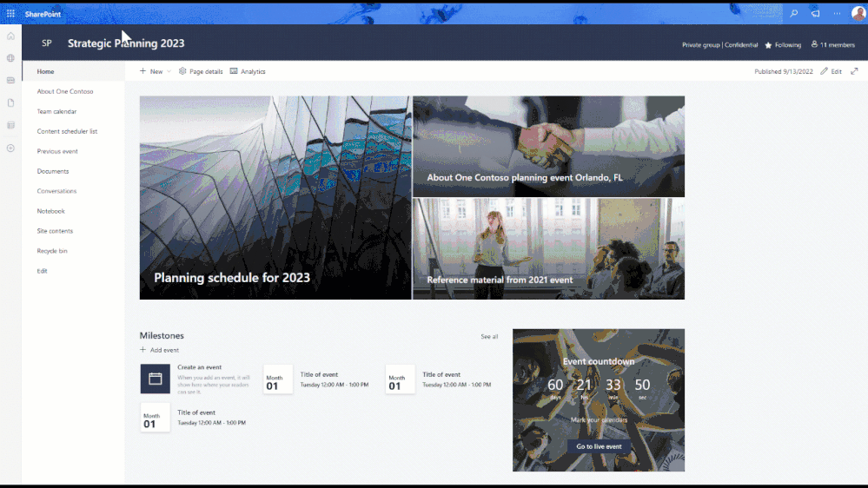Image resolution: width=868 pixels, height=488 pixels.
Task: Open Content scheduler list nav link
Action: tap(67, 131)
